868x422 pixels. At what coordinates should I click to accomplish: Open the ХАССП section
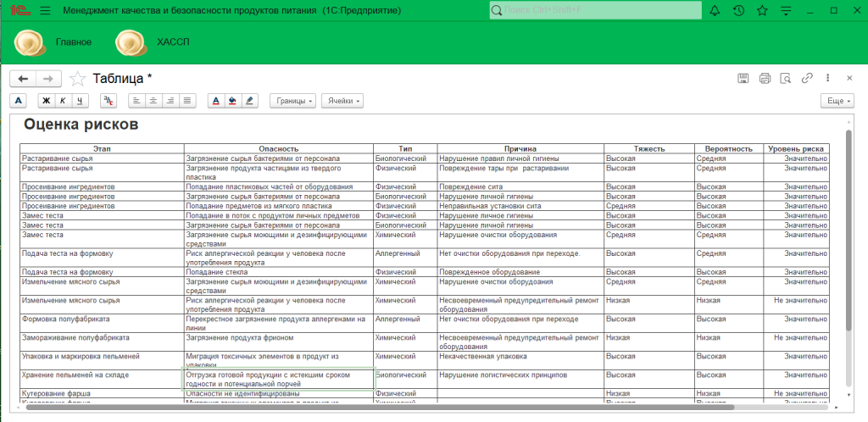(x=173, y=42)
